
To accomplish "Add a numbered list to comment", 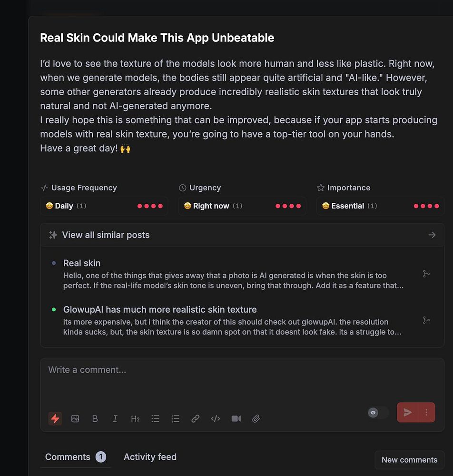I will click(x=175, y=418).
